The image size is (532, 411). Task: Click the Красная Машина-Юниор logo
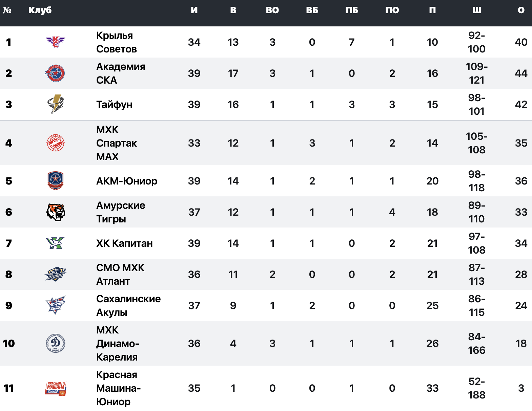55,388
